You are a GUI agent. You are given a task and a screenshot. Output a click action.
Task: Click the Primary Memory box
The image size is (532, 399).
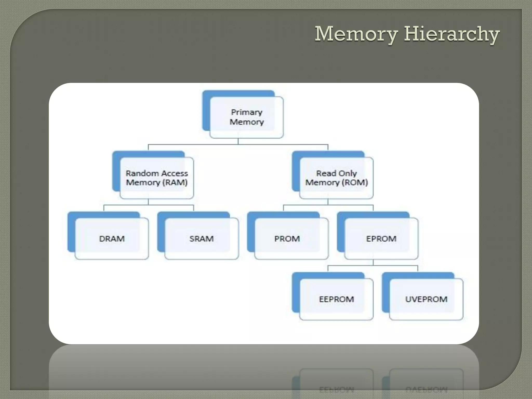(x=246, y=117)
